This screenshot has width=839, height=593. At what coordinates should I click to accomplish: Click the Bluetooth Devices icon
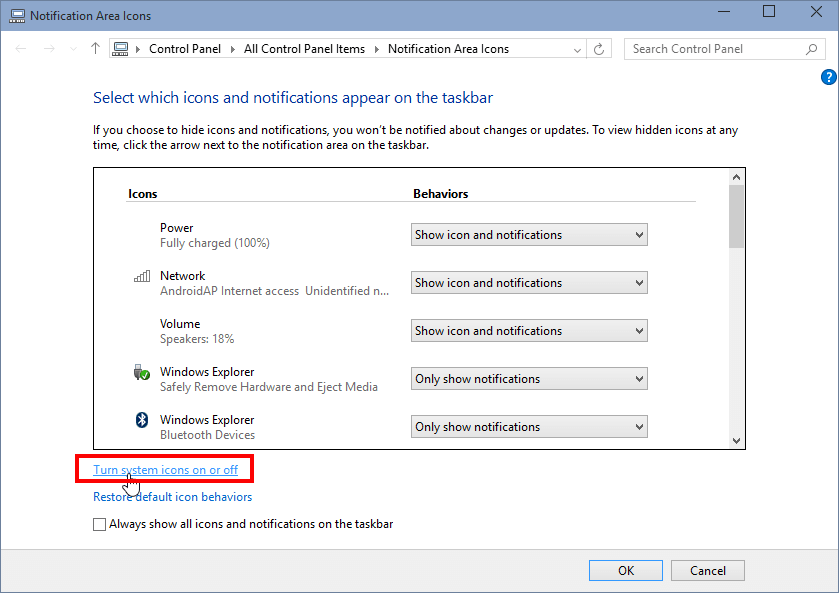tap(142, 420)
